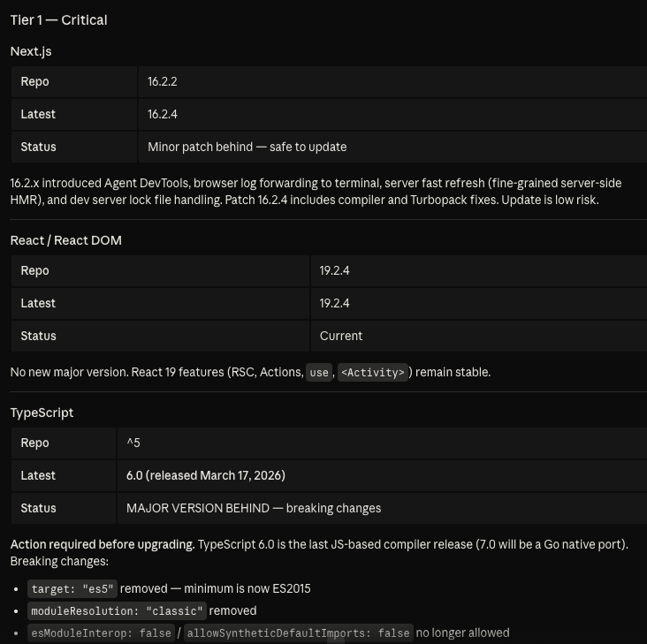Click 'allowSyntheticDefaultImports: false' code chip

point(299,633)
